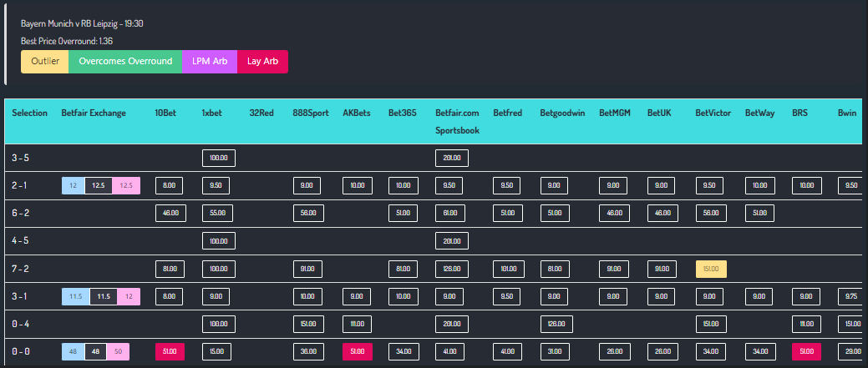Select Bwin 29.00 odds for 0 - 0
Screen dimensions: 868x368
click(851, 351)
